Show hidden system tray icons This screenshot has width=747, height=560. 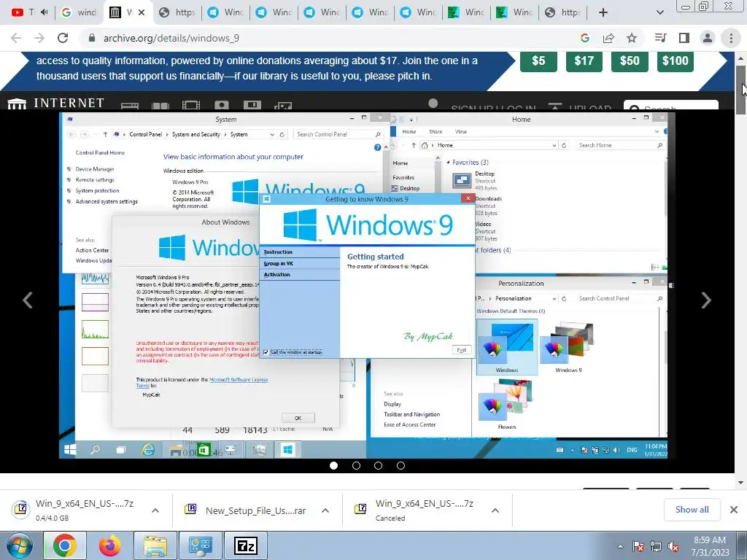pyautogui.click(x=620, y=546)
